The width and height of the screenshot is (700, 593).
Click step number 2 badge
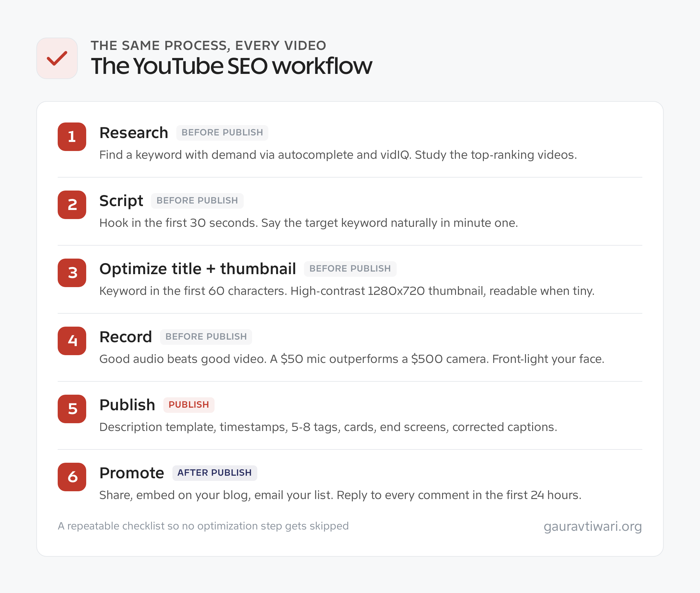click(72, 205)
